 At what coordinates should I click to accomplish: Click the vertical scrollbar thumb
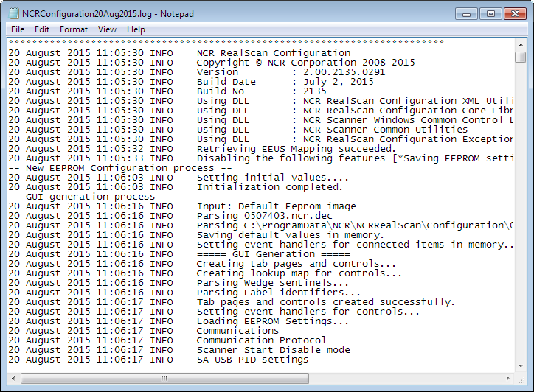pos(521,57)
